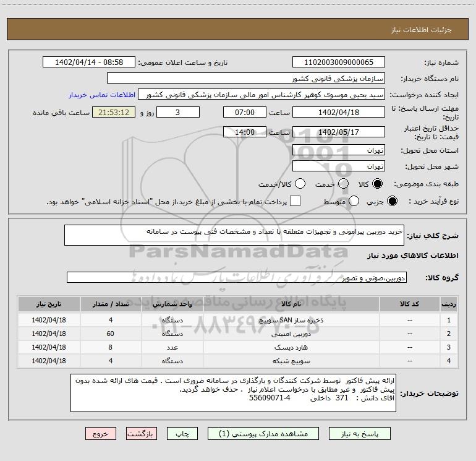The image size is (476, 461).
Task: Click the price validity date 1402/05/17
Action: (x=339, y=132)
